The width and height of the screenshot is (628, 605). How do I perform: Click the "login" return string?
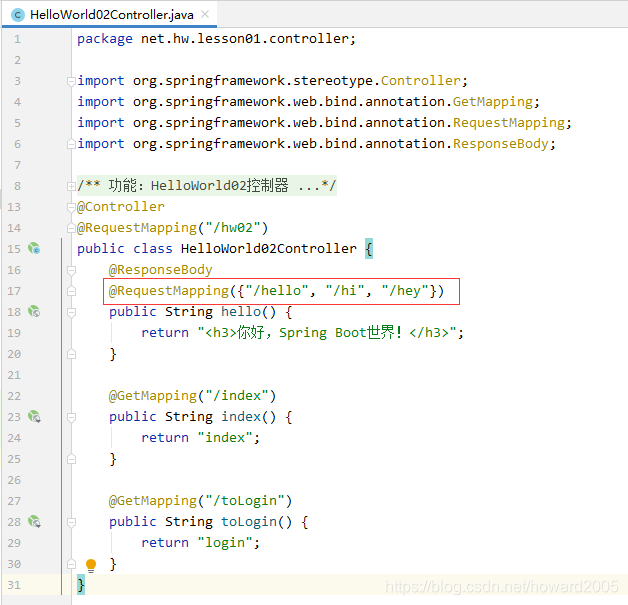(225, 543)
